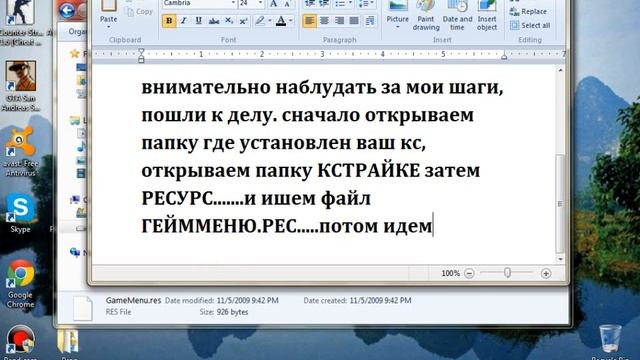Viewport: 640px width, 360px height.
Task: Click Insert object in ribbon
Action: [x=487, y=16]
